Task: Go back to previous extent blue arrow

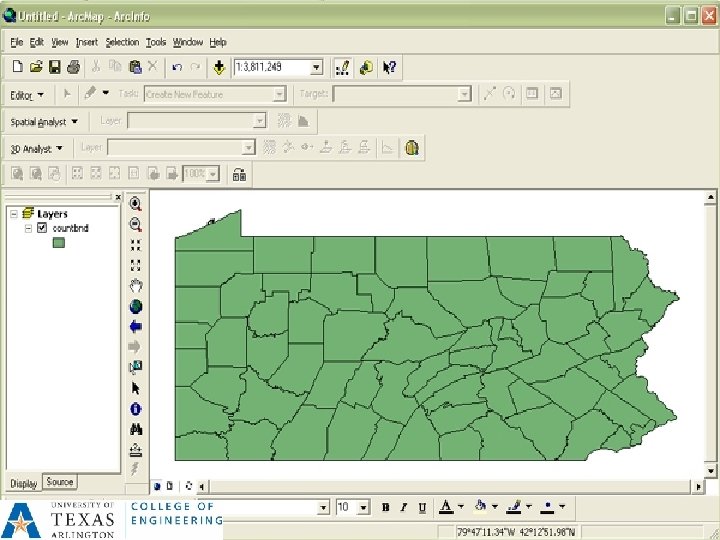Action: pyautogui.click(x=135, y=326)
